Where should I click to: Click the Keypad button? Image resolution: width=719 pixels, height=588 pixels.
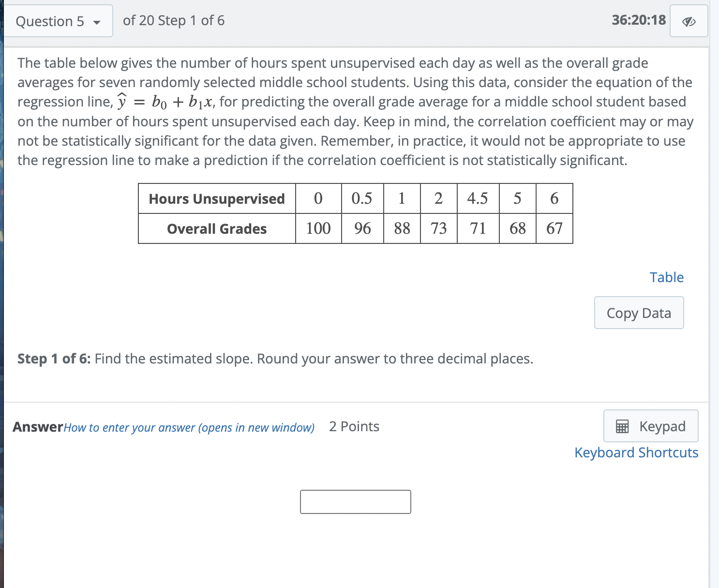click(x=650, y=426)
